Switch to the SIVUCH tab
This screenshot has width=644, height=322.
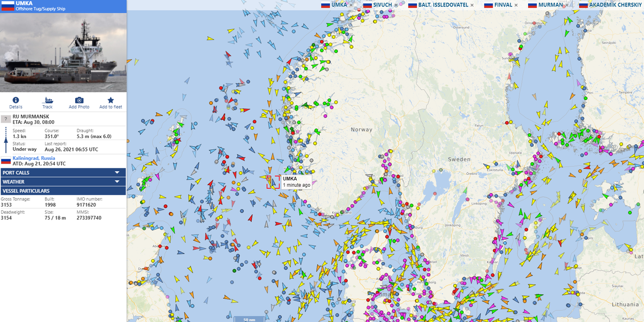383,5
